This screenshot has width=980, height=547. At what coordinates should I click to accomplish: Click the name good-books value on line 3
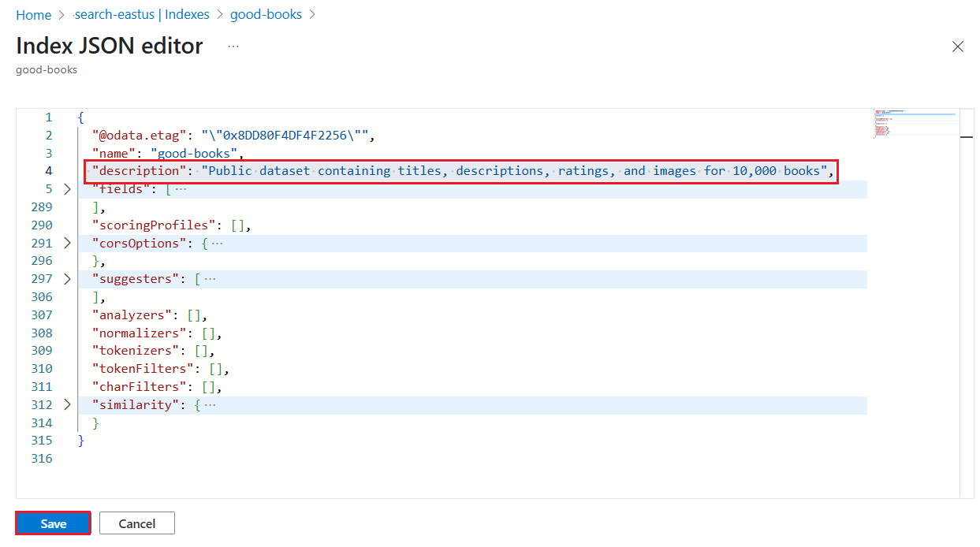[x=194, y=152]
